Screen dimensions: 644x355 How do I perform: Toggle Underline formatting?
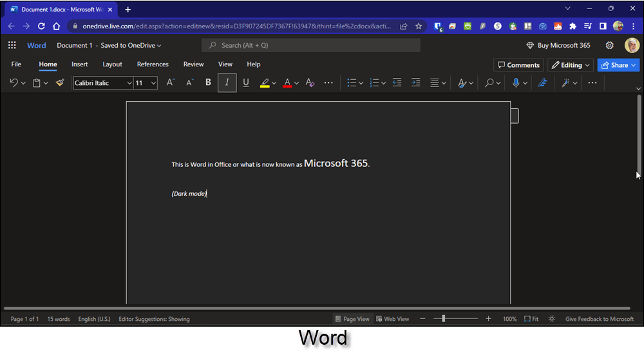(245, 82)
